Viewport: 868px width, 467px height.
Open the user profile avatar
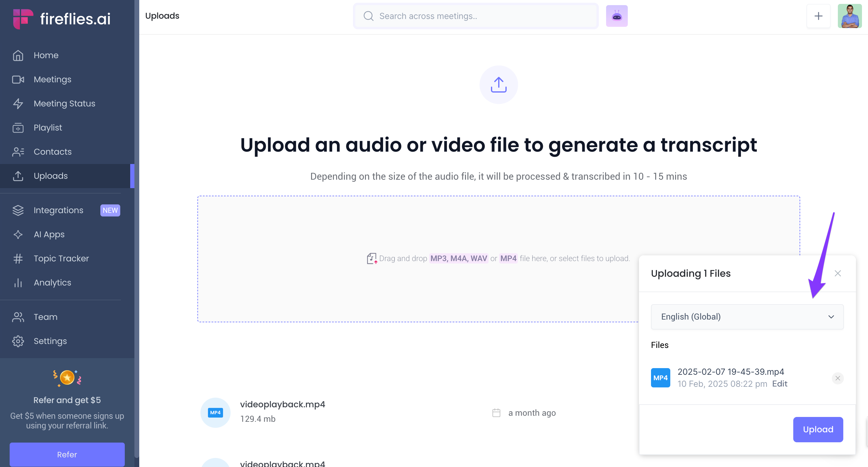tap(849, 16)
